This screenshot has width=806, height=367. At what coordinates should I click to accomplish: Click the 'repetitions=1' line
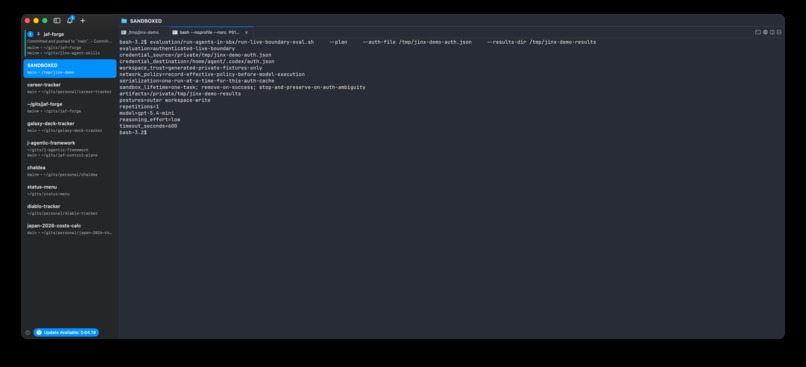point(139,106)
